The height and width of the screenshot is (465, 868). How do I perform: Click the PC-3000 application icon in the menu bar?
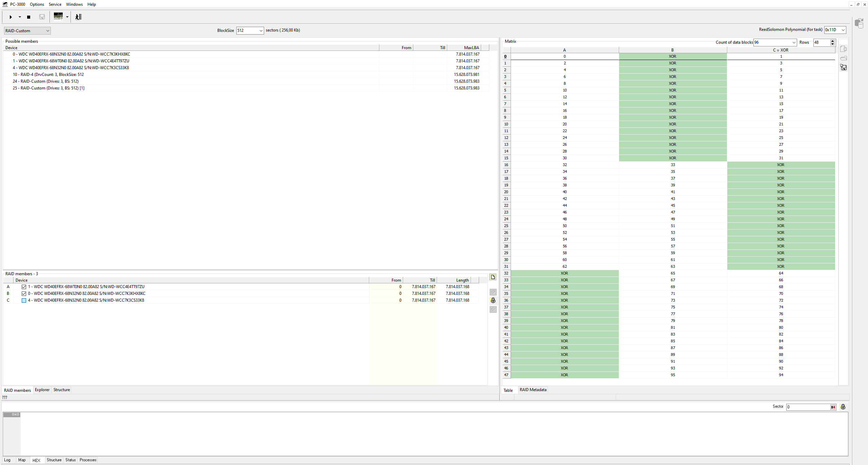point(5,4)
